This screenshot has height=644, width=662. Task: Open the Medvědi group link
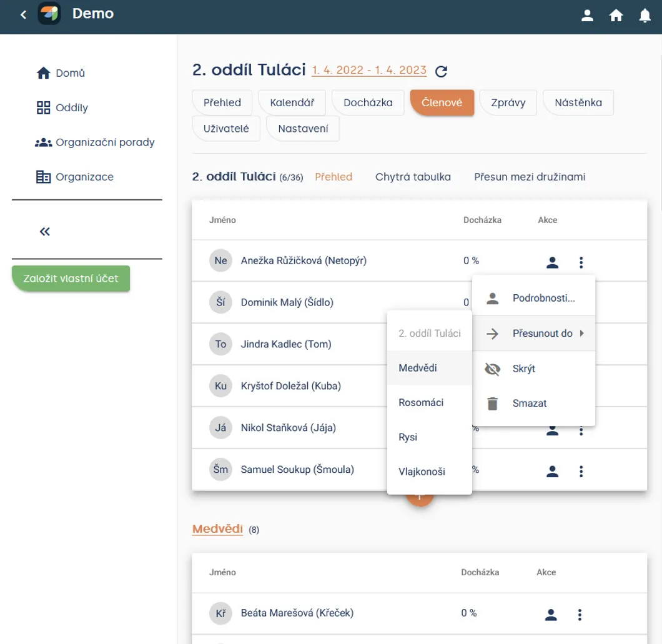click(217, 528)
